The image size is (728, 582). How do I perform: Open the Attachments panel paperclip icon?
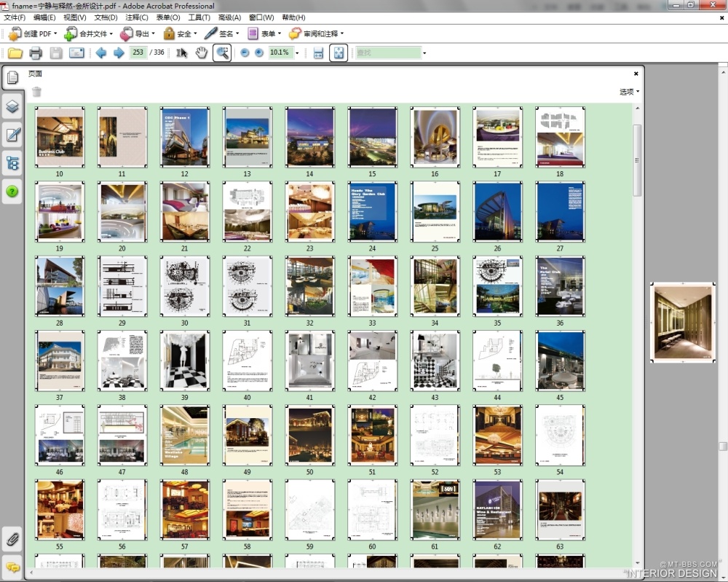tap(12, 540)
